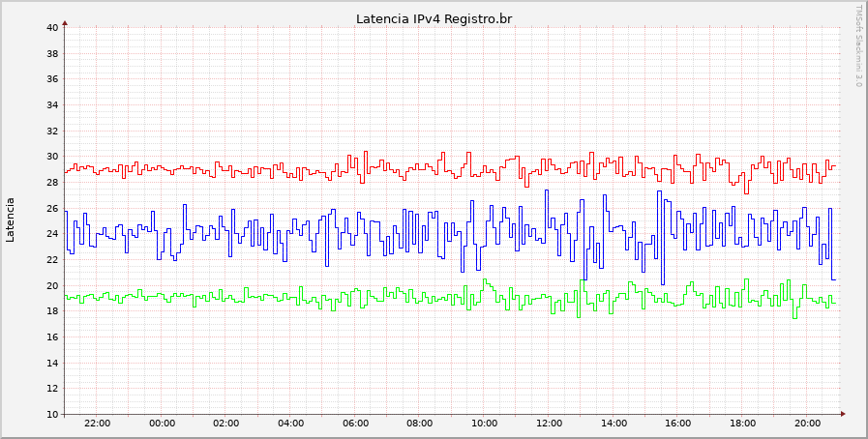
Task: Select the 00:00 time label
Action: 162,424
